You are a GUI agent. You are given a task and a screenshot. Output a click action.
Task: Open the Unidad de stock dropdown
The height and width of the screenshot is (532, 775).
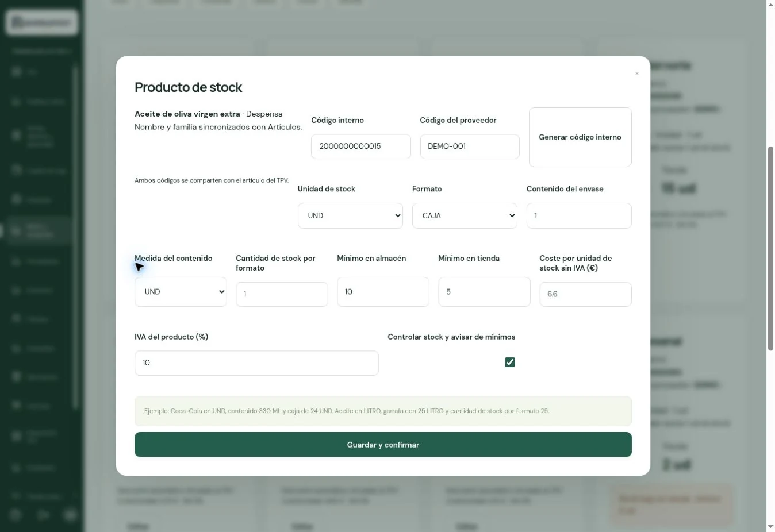pos(350,215)
